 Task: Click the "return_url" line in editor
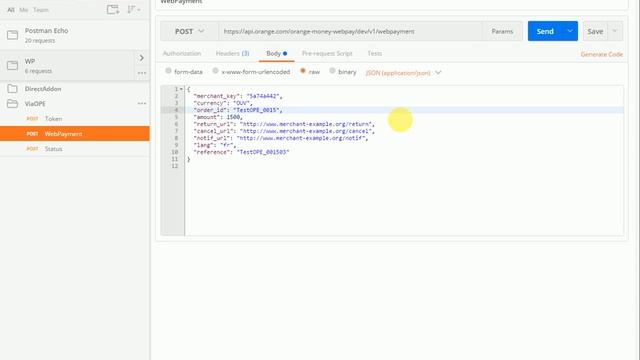tap(284, 124)
